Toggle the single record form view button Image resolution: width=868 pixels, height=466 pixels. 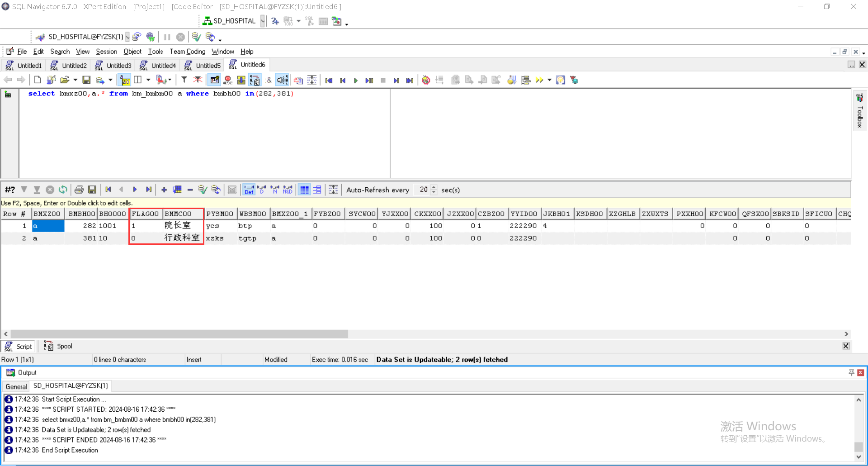pos(317,190)
